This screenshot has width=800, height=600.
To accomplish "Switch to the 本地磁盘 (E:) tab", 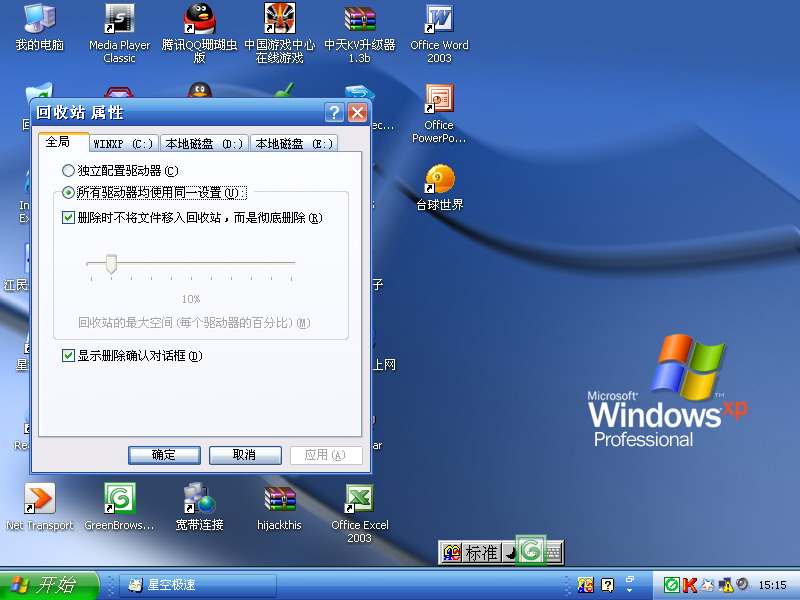I will 294,144.
